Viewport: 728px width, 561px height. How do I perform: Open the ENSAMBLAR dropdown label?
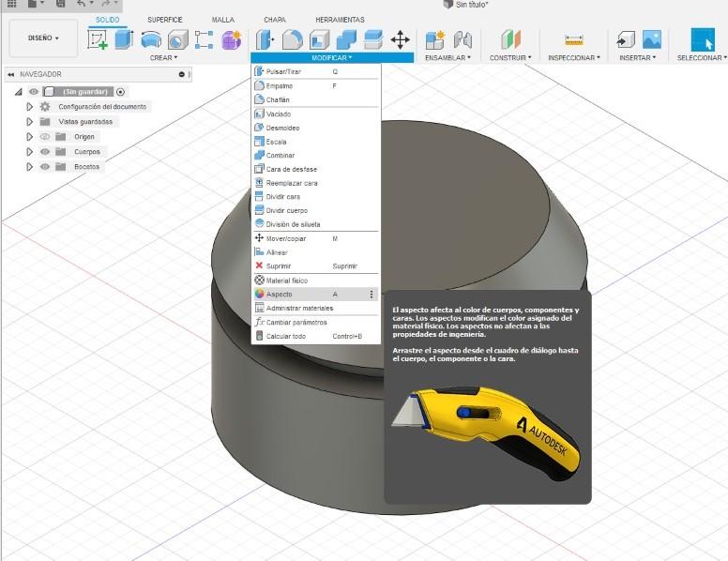(x=447, y=57)
